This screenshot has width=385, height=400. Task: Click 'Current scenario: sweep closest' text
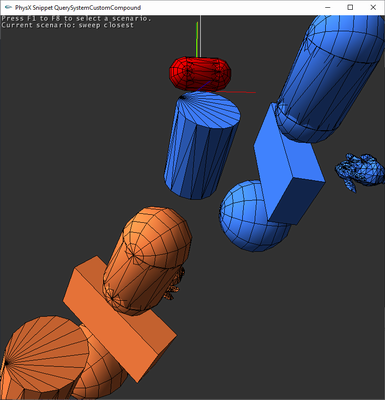[x=67, y=25]
